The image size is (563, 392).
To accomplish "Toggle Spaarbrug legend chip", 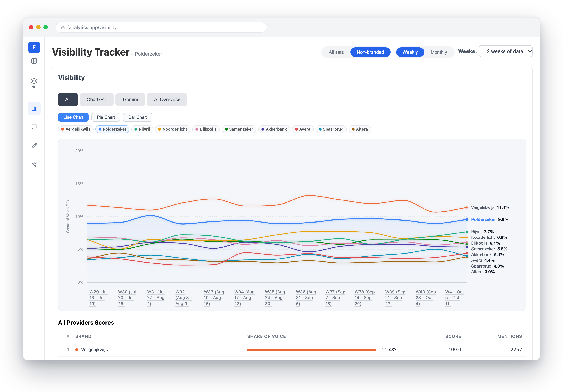I will coord(331,129).
